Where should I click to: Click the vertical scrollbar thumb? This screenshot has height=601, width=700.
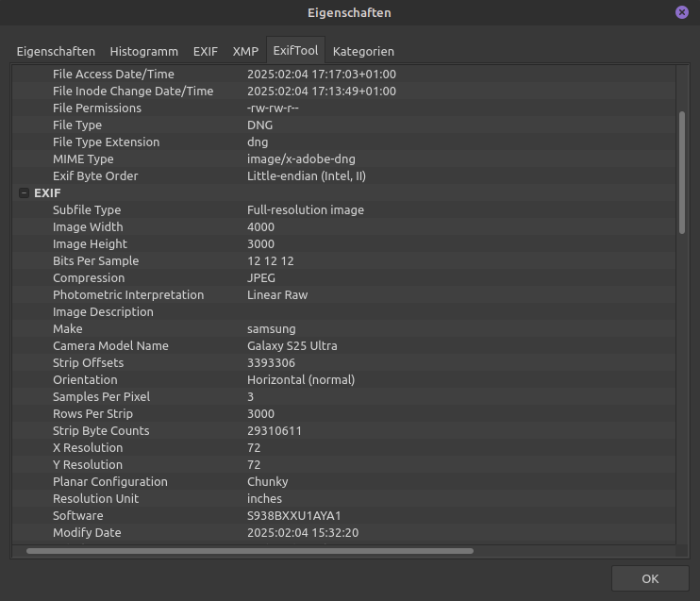click(682, 172)
